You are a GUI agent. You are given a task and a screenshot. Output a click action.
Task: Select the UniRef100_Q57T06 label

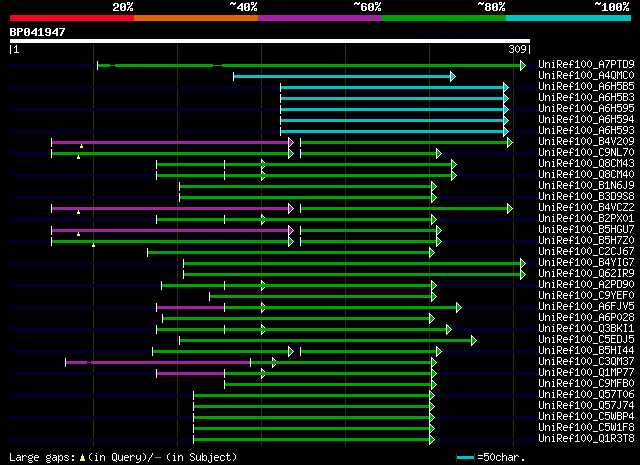pyautogui.click(x=586, y=395)
